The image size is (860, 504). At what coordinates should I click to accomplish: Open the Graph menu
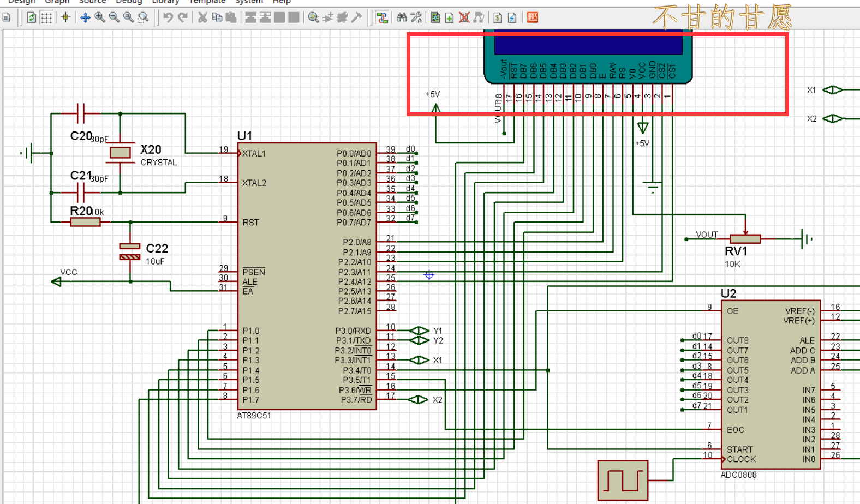point(57,2)
